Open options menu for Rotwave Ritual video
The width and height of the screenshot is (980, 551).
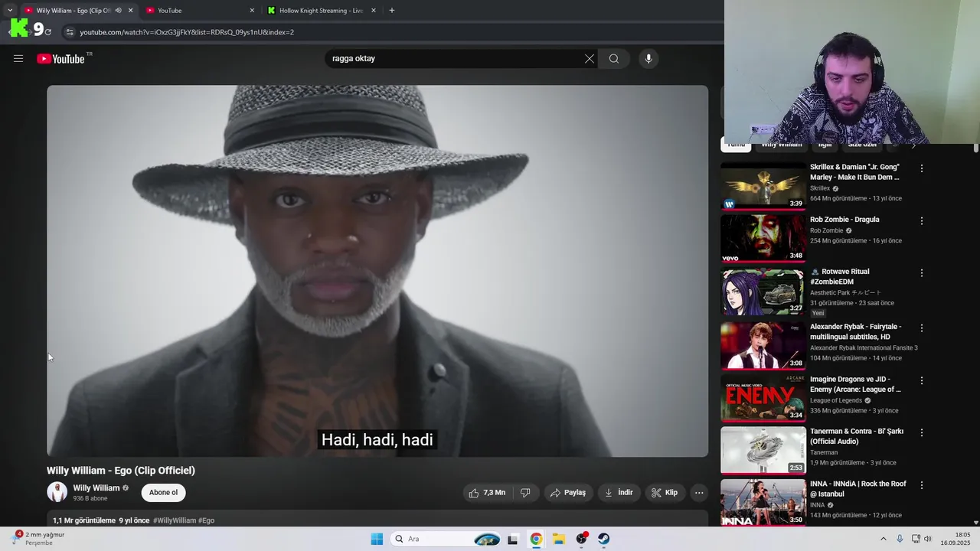coord(922,273)
